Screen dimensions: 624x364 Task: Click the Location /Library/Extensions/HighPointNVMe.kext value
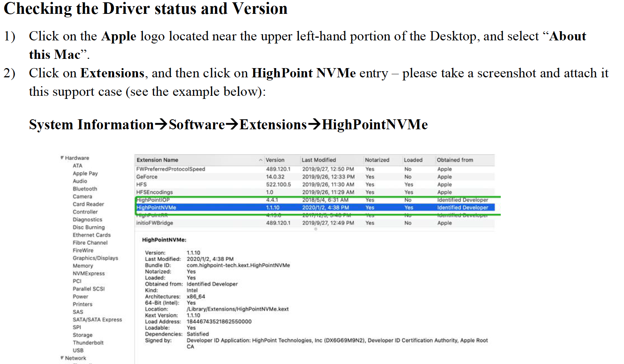(237, 309)
